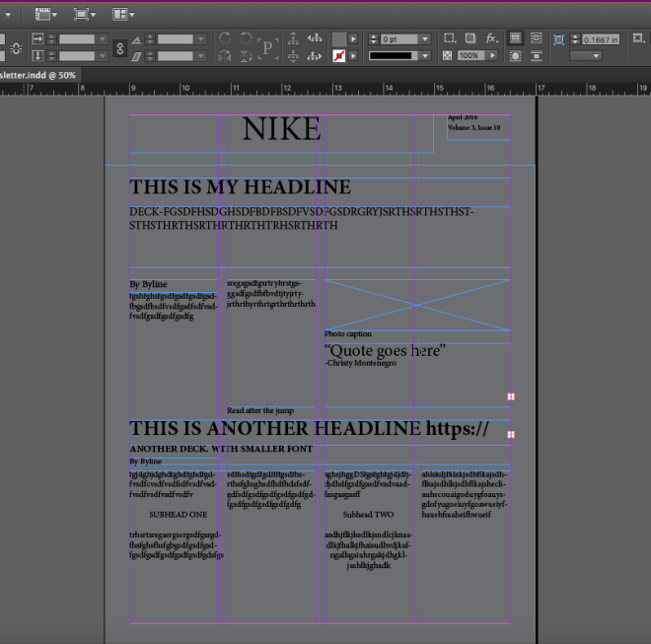Click the red overset marker by ANOTHER HEADLINE
Viewport: 651px width, 644px height.
(x=511, y=434)
